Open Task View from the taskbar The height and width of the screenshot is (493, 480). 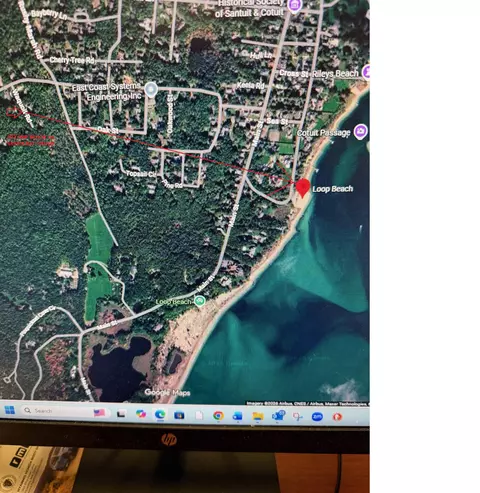pos(121,414)
